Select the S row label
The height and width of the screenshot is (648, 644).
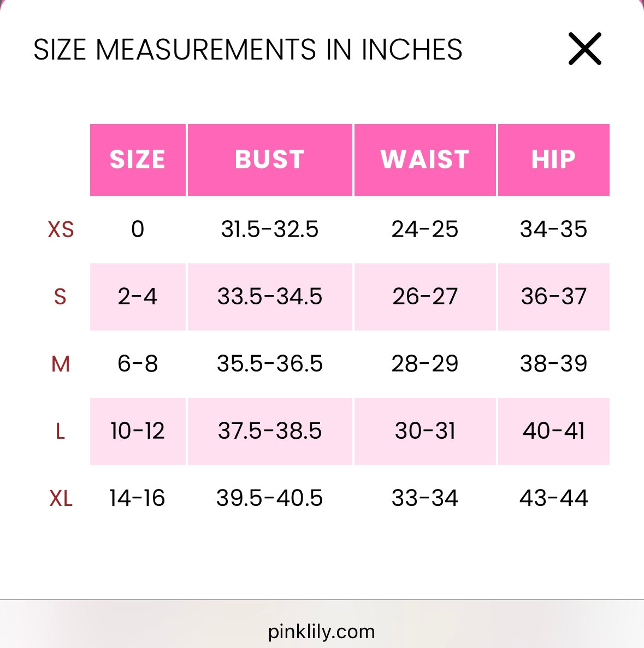60,297
